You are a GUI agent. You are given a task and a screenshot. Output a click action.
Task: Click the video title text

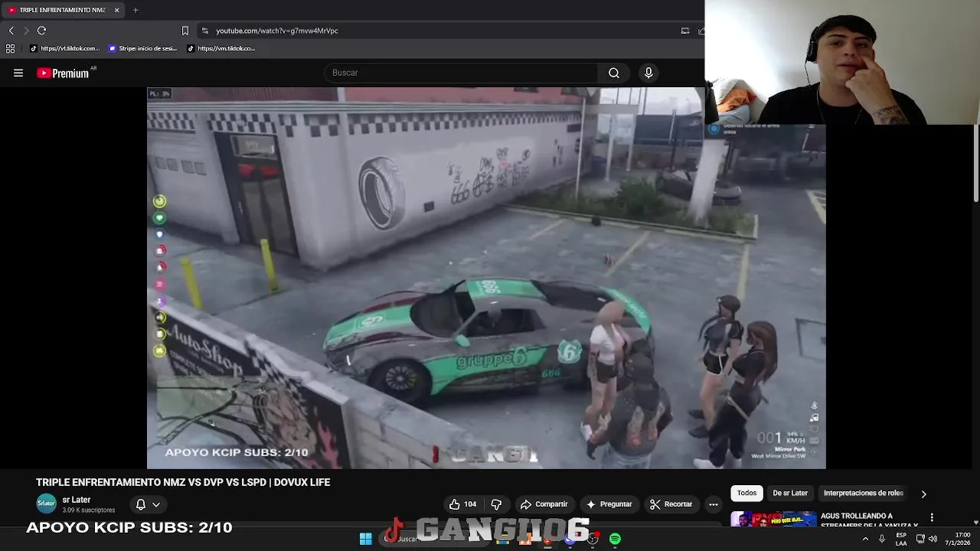[x=183, y=482]
